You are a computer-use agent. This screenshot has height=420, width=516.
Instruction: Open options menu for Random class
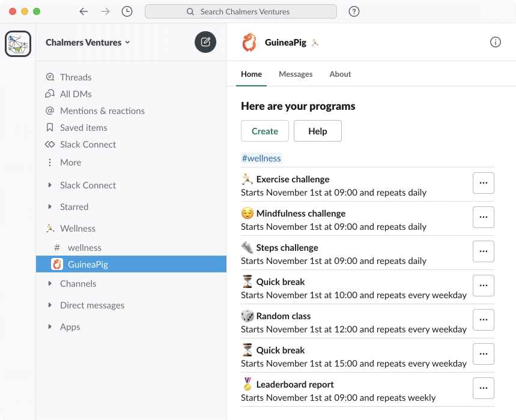484,320
